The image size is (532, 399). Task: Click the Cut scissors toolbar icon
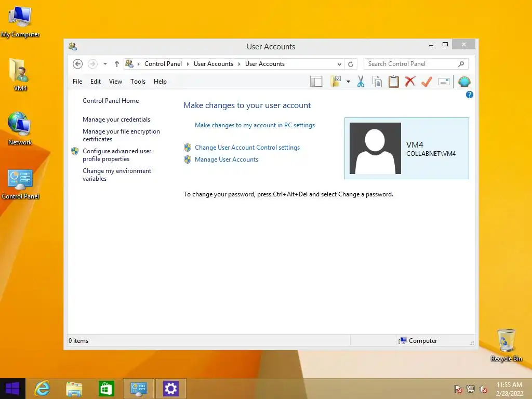point(361,82)
